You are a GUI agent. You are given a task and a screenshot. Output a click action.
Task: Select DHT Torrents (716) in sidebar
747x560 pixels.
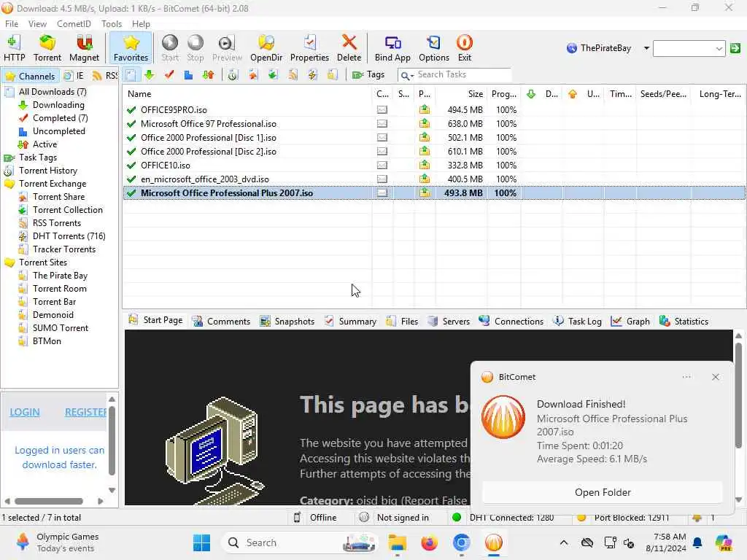[69, 236]
